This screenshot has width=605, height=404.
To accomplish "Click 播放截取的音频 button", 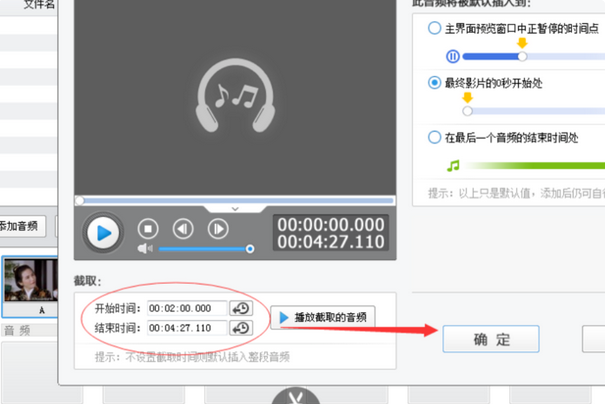I will pos(323,317).
